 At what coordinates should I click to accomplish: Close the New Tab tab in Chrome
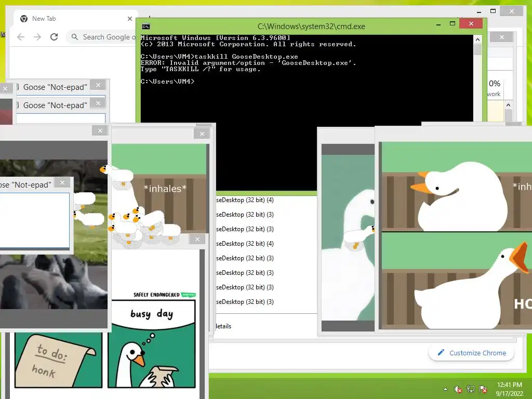tap(129, 19)
